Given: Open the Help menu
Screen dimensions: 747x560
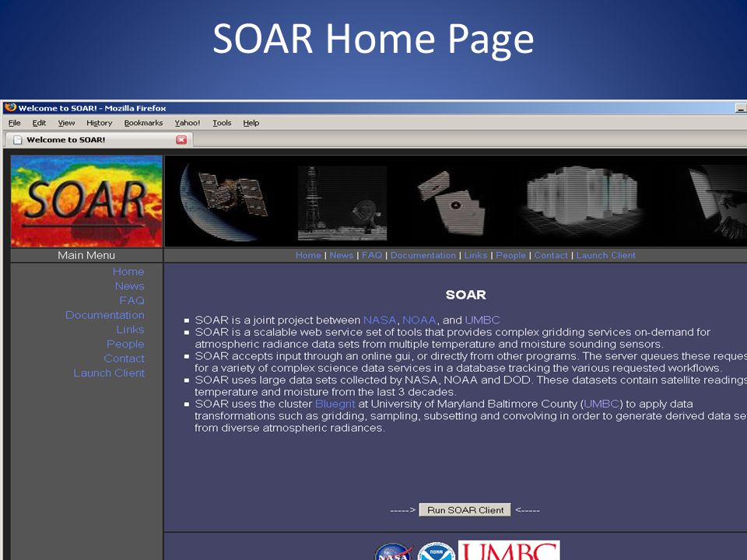Looking at the screenshot, I should tap(251, 123).
